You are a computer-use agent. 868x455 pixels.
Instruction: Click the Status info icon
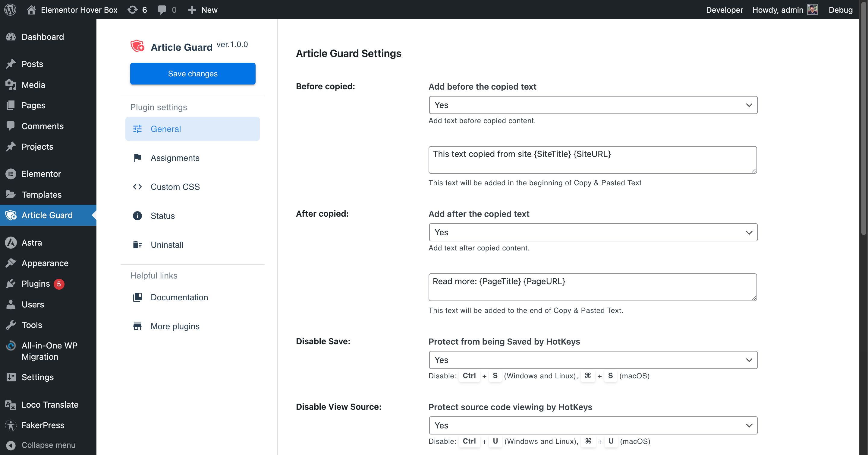tap(137, 215)
